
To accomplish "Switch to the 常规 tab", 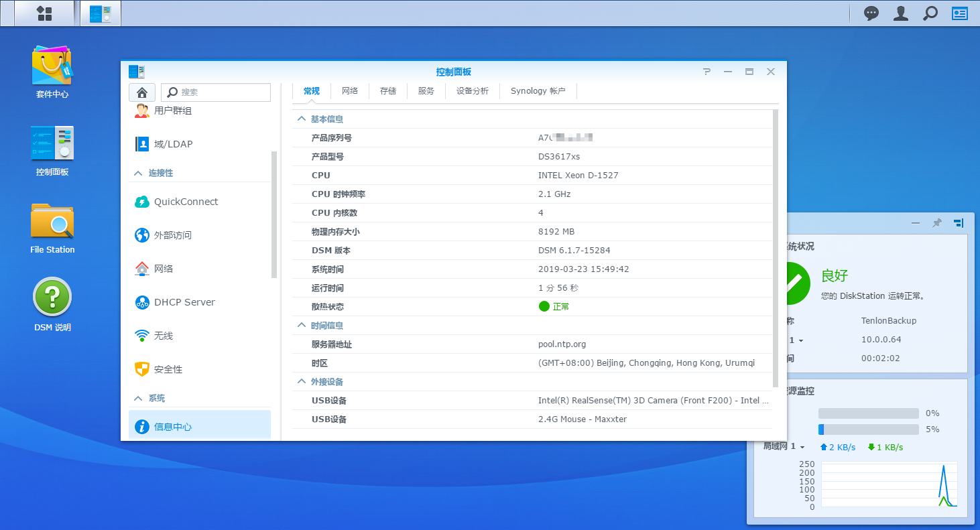I will coord(312,91).
